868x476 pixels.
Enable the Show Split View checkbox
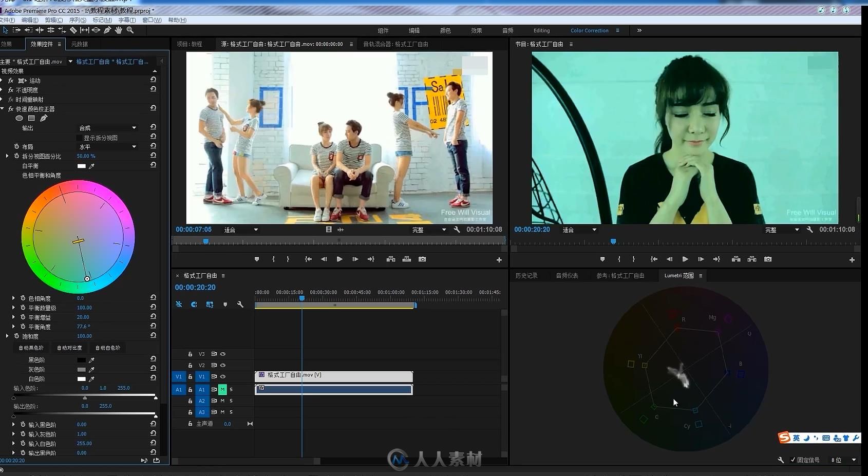pos(80,138)
